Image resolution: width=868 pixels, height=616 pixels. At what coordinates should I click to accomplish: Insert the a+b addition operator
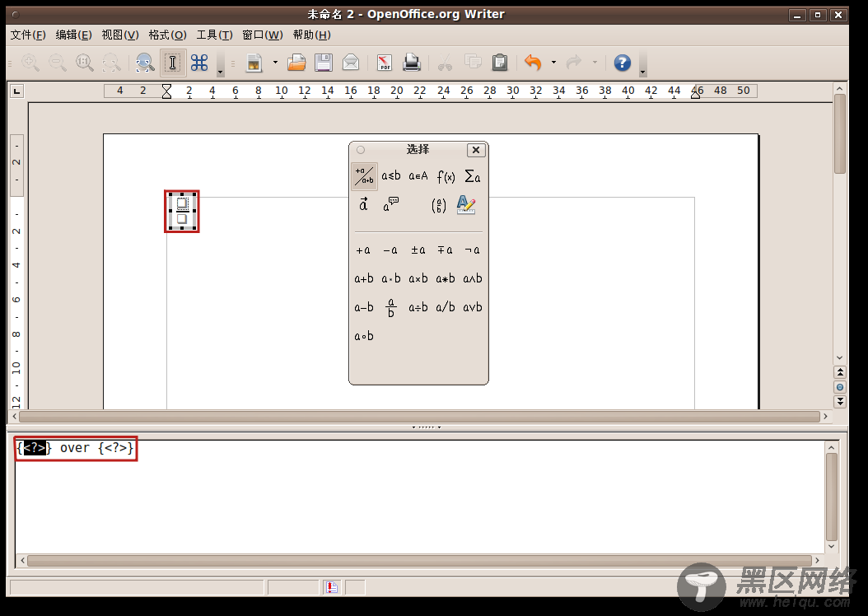[364, 278]
